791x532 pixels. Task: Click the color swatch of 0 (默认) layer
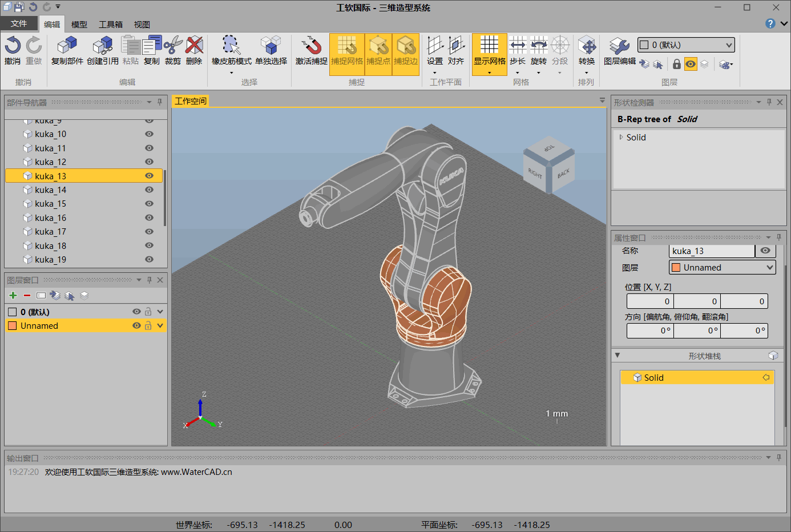click(12, 312)
